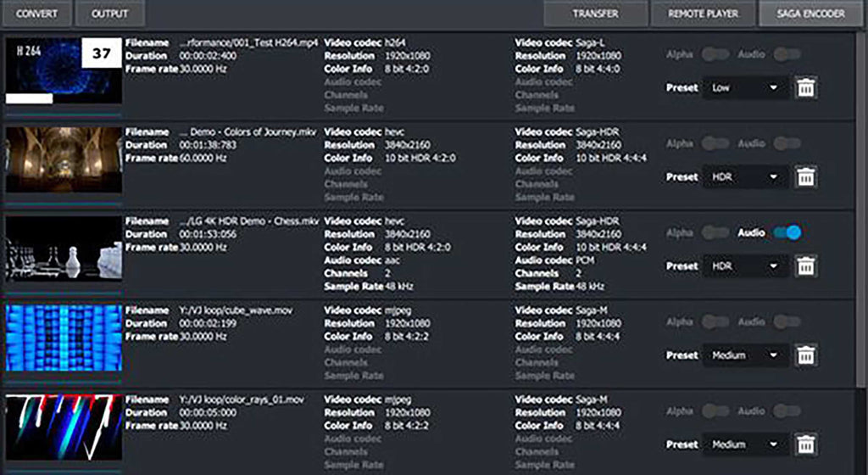Switch to the CONVERT tab

coord(37,14)
